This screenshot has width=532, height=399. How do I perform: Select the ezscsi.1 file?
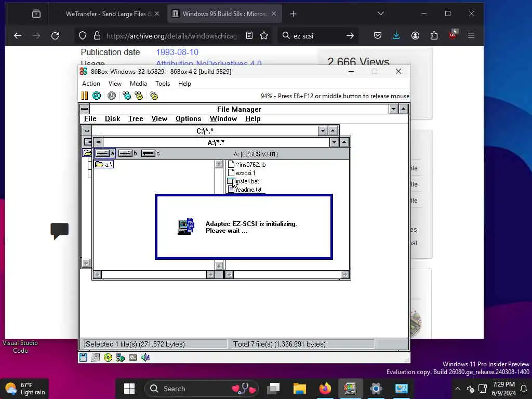(x=242, y=173)
